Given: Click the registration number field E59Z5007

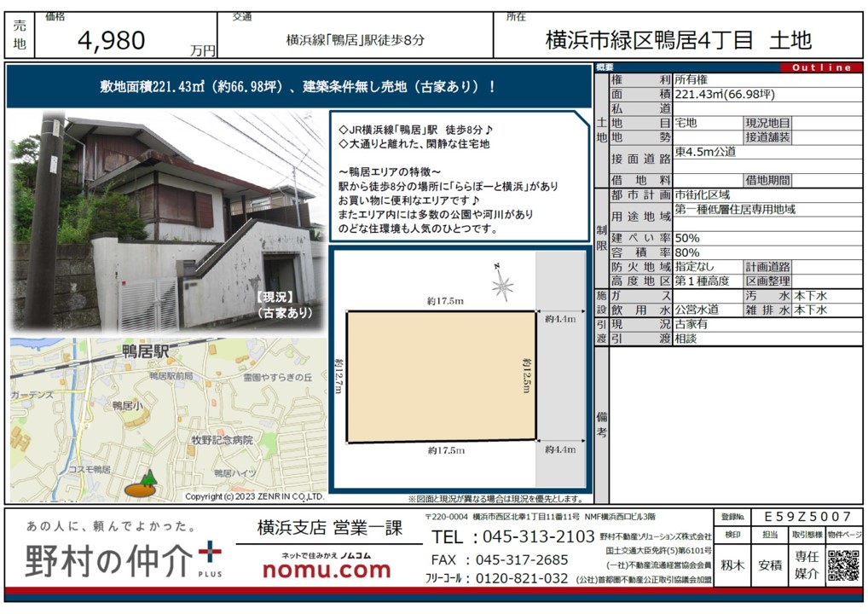Looking at the screenshot, I should click(807, 517).
